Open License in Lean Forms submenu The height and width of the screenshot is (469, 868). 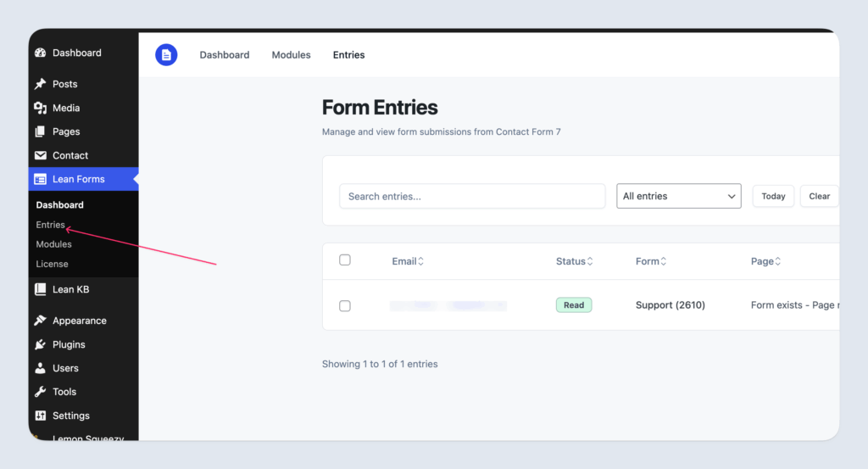(52, 264)
